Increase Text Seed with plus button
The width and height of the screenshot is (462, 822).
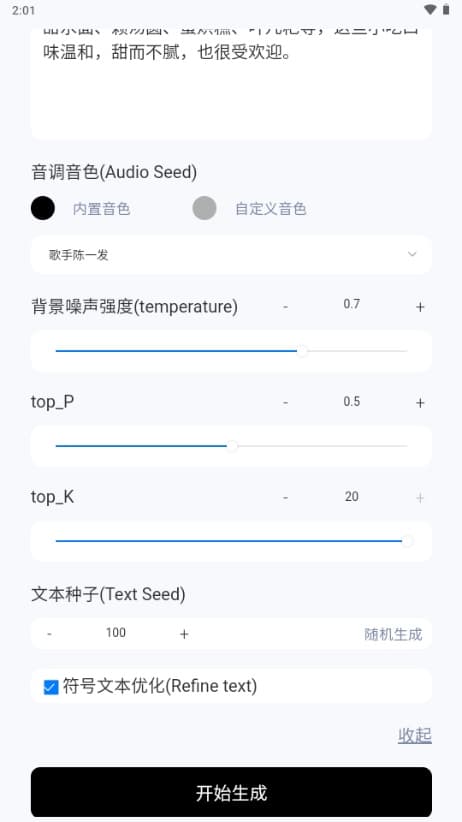[184, 634]
